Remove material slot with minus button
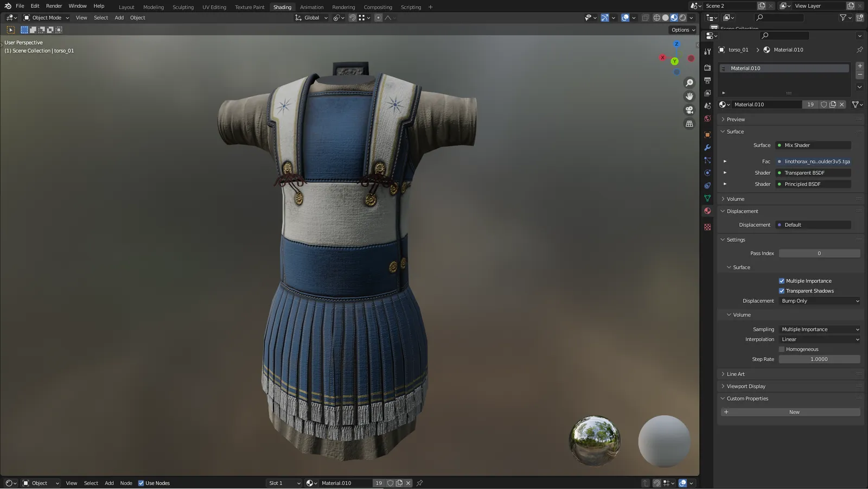 tap(860, 74)
